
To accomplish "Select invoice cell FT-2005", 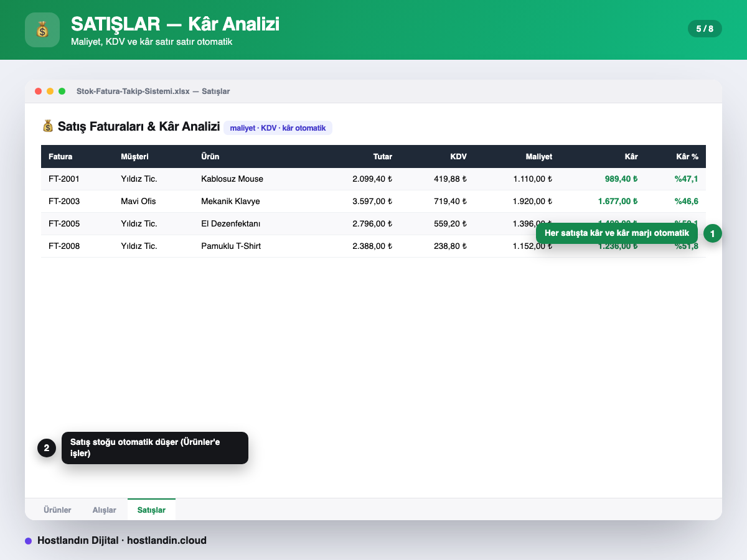I will click(x=64, y=224).
